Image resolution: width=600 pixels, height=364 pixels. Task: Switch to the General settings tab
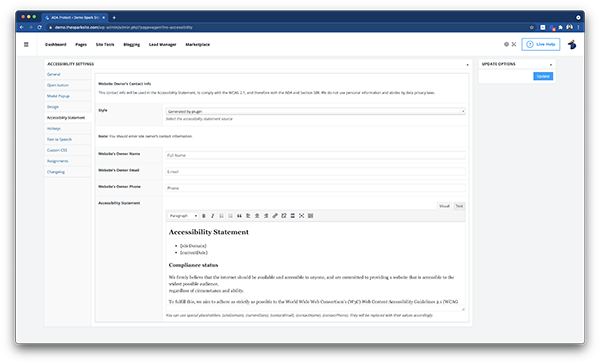click(54, 74)
